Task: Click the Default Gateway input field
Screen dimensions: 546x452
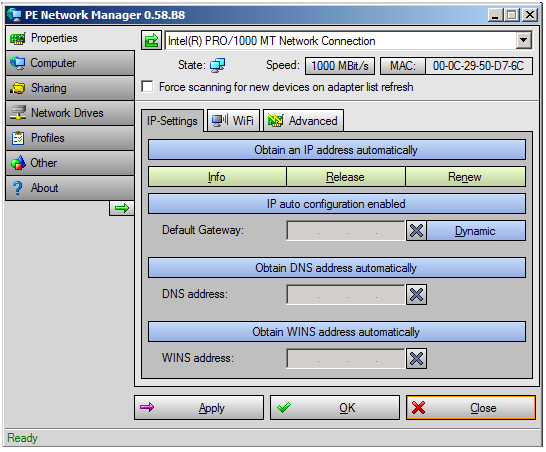Action: pos(346,231)
